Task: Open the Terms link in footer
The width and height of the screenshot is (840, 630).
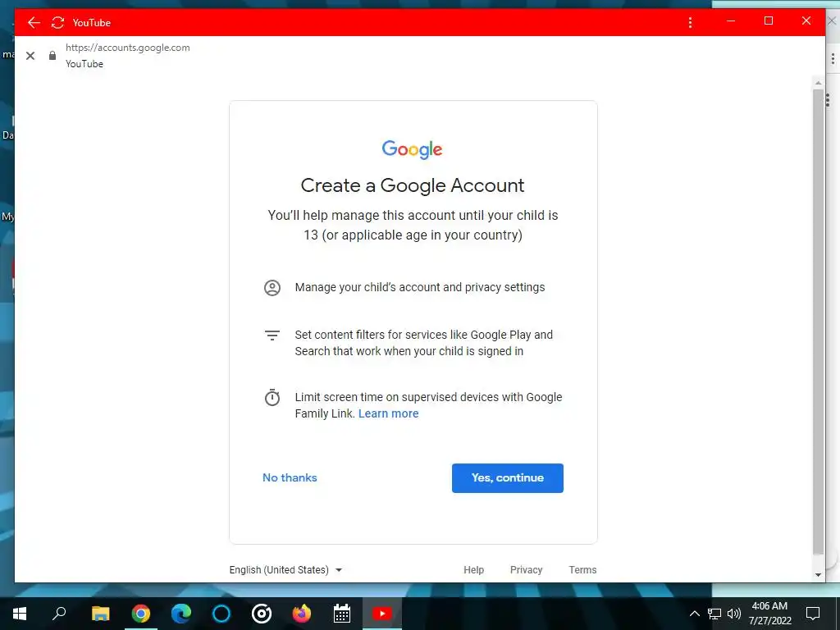Action: click(x=583, y=570)
